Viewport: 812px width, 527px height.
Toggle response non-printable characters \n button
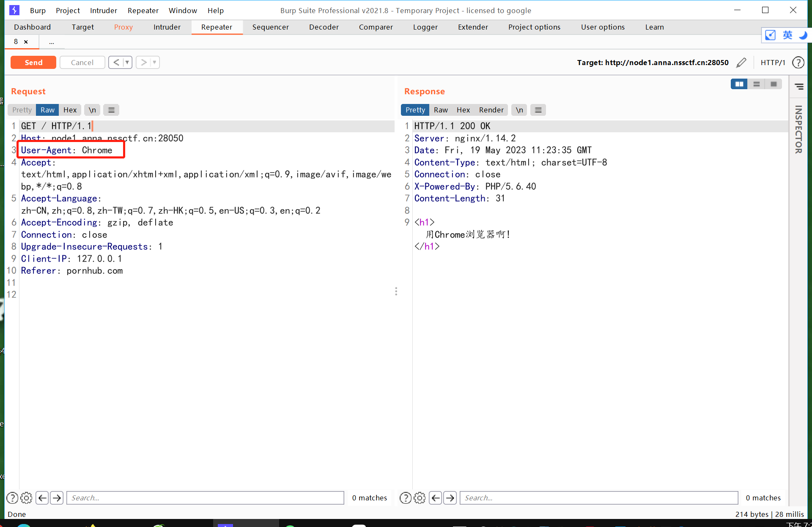click(x=519, y=110)
